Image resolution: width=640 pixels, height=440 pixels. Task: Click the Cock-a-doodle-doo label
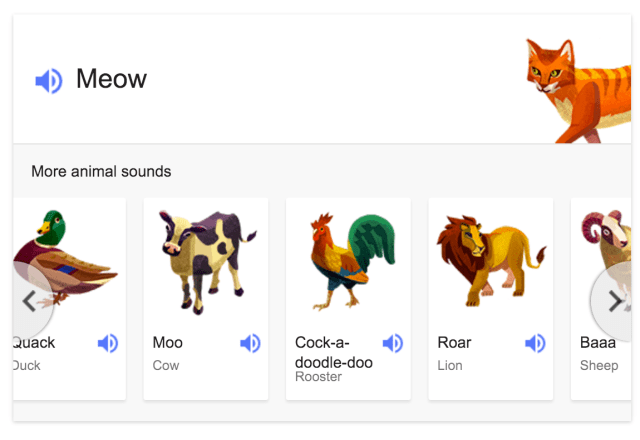[x=333, y=352]
